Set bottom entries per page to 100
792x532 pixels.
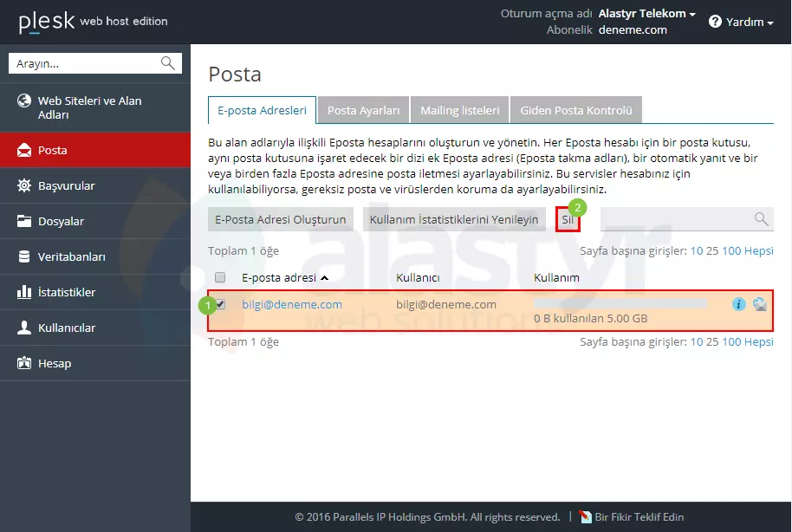(x=731, y=341)
